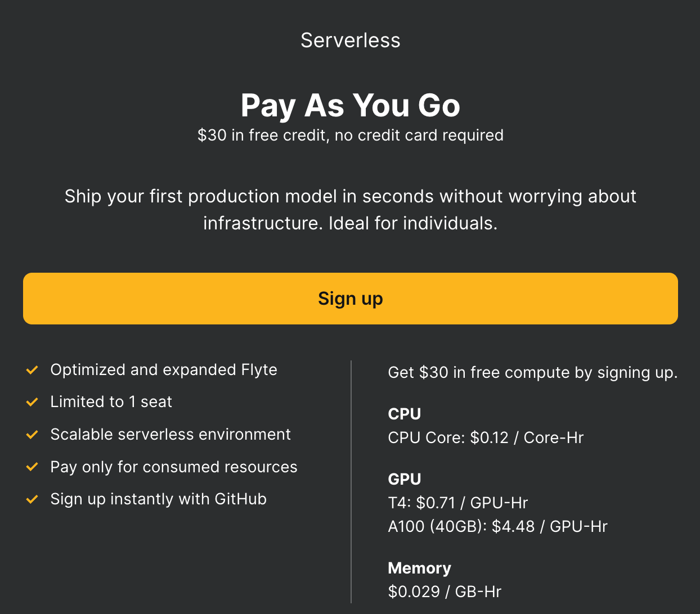Click the CPU Core $0.12 price line
700x614 pixels.
(x=486, y=438)
